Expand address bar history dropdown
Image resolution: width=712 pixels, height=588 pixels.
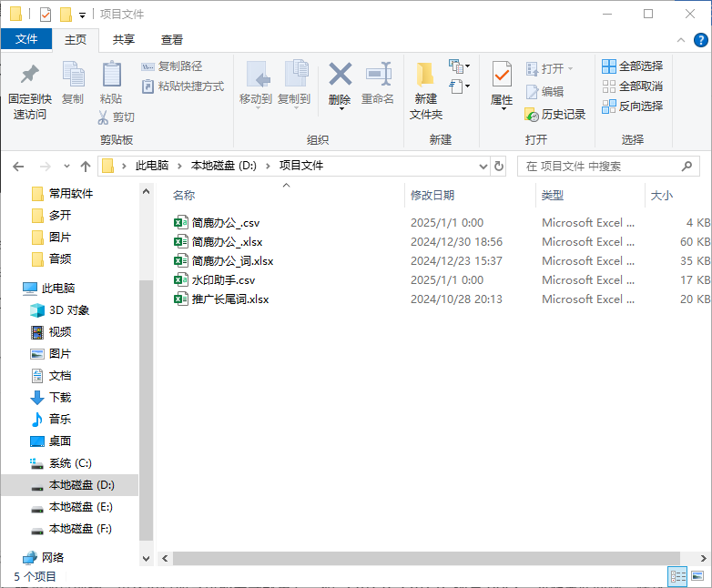483,167
